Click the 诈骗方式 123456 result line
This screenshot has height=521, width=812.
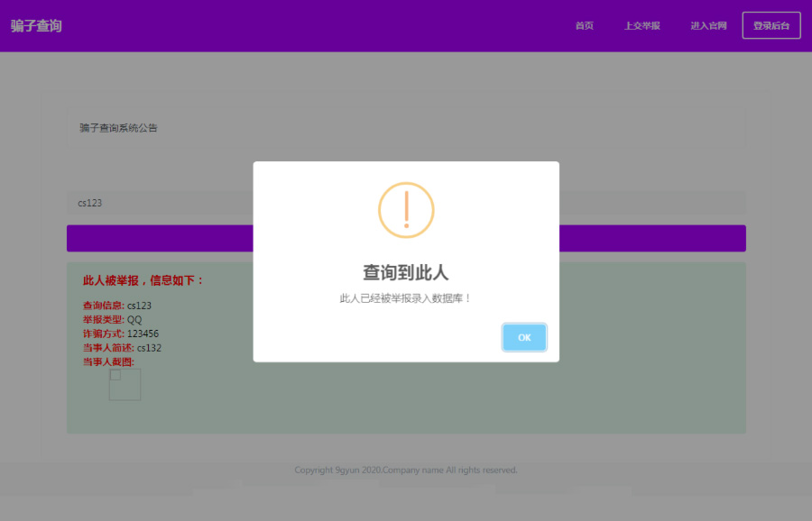click(121, 334)
